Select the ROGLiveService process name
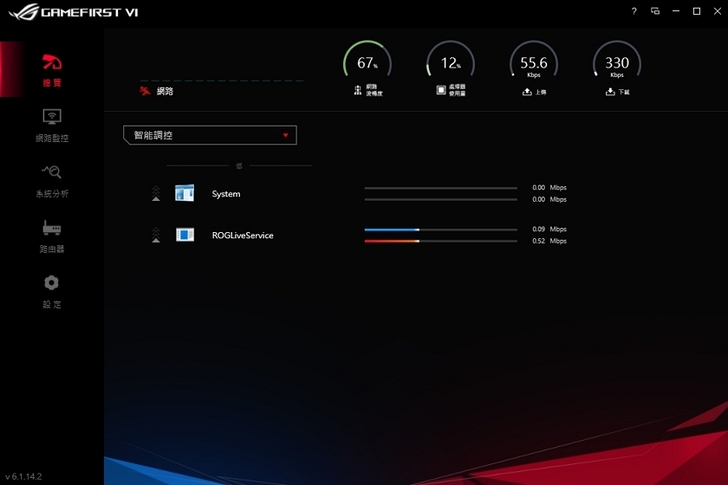Image resolution: width=728 pixels, height=485 pixels. coord(242,235)
